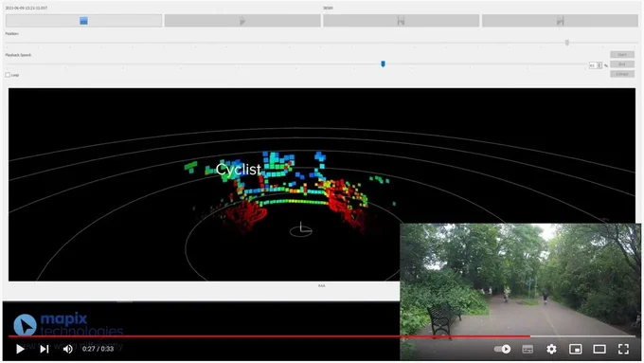Click the trail camera video inset

click(520, 291)
